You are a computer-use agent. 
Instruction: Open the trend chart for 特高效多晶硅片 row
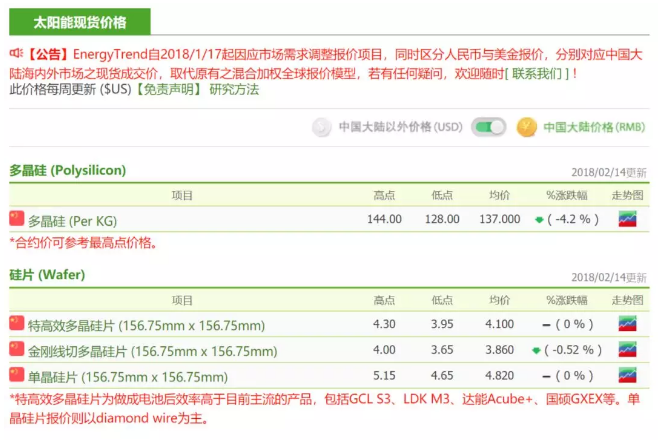click(x=628, y=324)
